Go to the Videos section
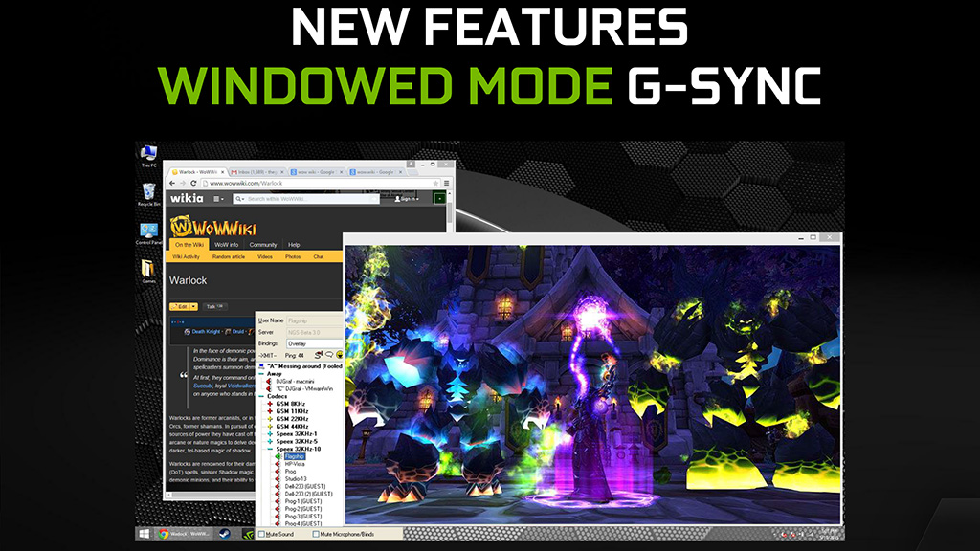 click(265, 256)
